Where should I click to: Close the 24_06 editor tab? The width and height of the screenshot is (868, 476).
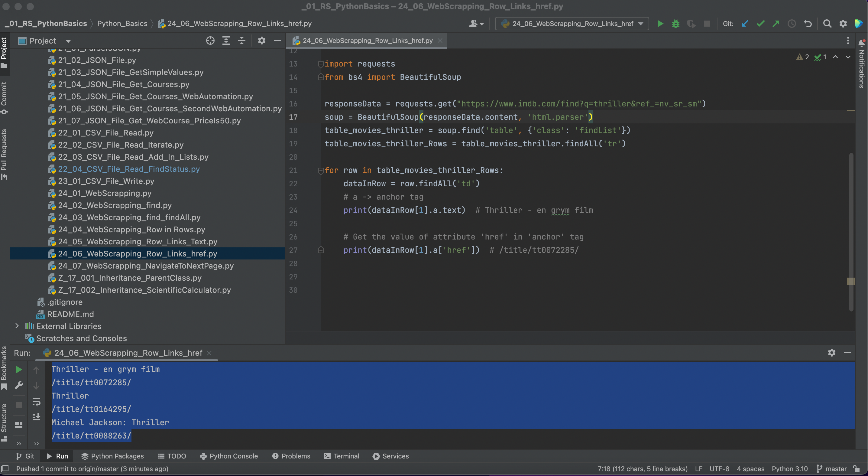pos(440,41)
